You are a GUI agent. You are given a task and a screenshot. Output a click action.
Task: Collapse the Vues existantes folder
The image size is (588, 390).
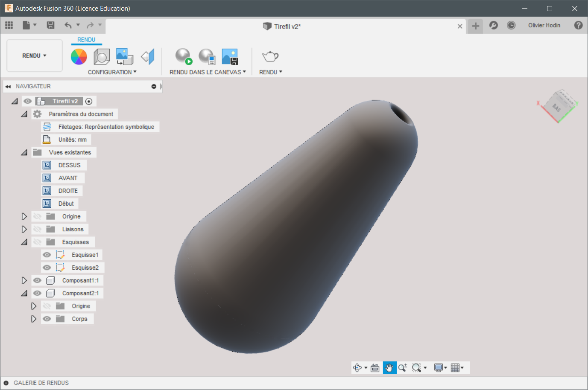(x=24, y=152)
